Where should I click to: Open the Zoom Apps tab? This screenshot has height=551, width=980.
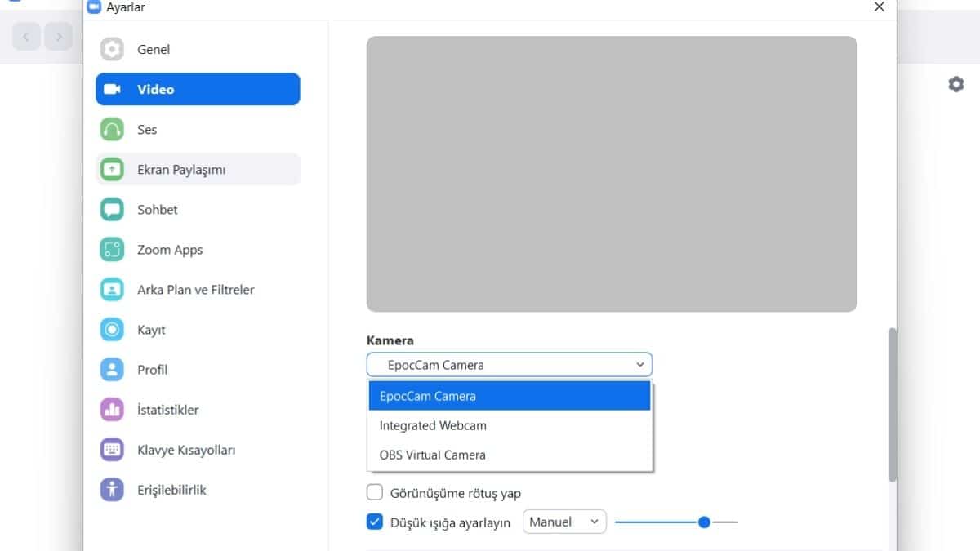pos(198,249)
